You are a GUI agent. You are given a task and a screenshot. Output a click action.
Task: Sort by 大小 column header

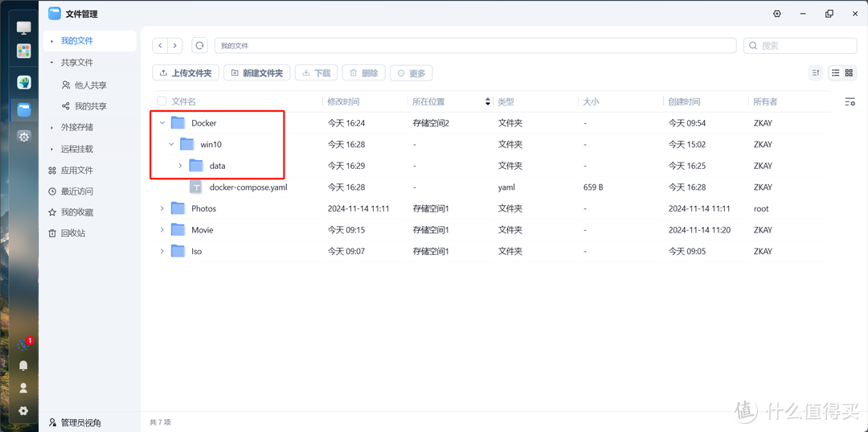point(591,102)
